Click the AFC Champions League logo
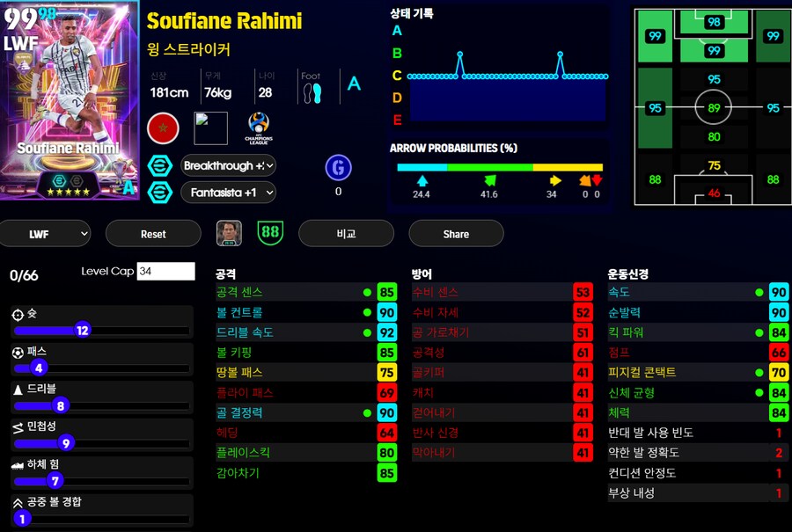The width and height of the screenshot is (792, 532). (x=259, y=128)
